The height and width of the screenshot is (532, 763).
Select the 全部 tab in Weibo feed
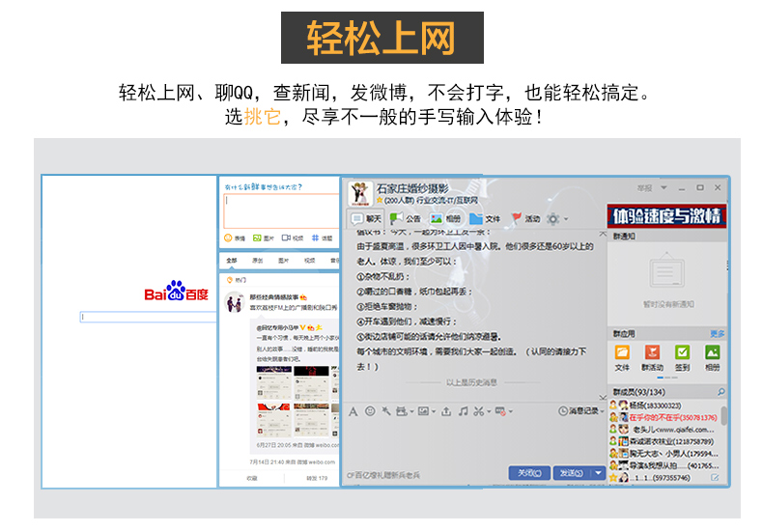[x=231, y=261]
